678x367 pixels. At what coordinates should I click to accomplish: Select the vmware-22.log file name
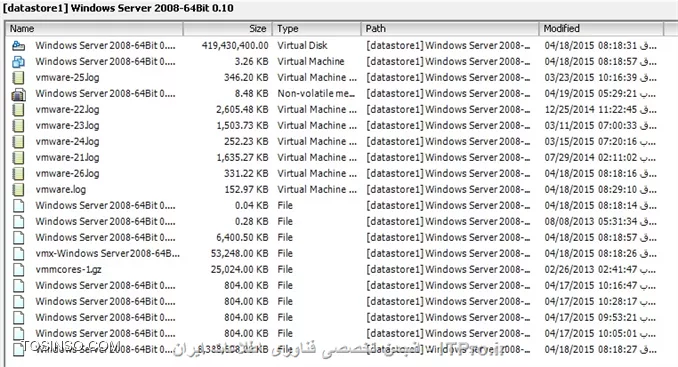point(67,109)
